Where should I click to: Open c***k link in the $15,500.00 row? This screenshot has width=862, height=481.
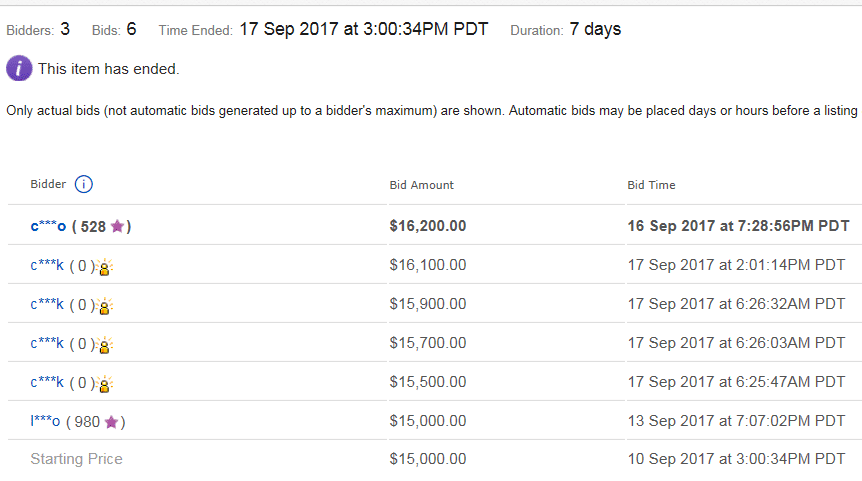(47, 382)
